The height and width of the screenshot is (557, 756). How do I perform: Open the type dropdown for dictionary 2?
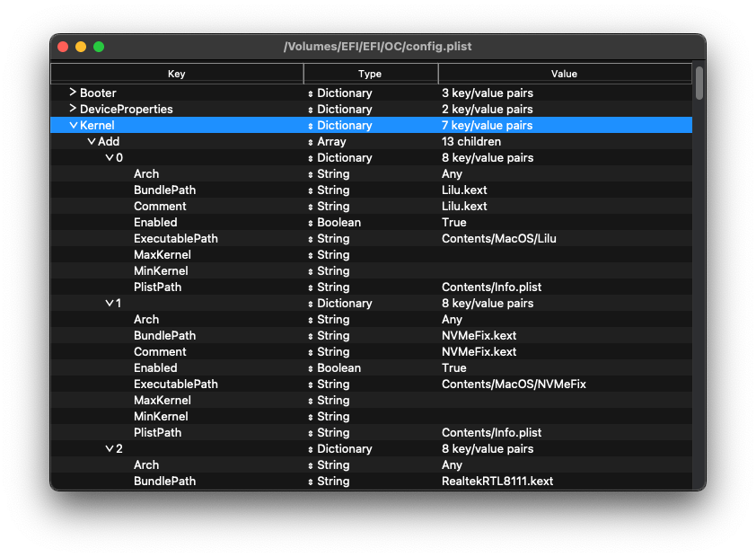pos(311,449)
